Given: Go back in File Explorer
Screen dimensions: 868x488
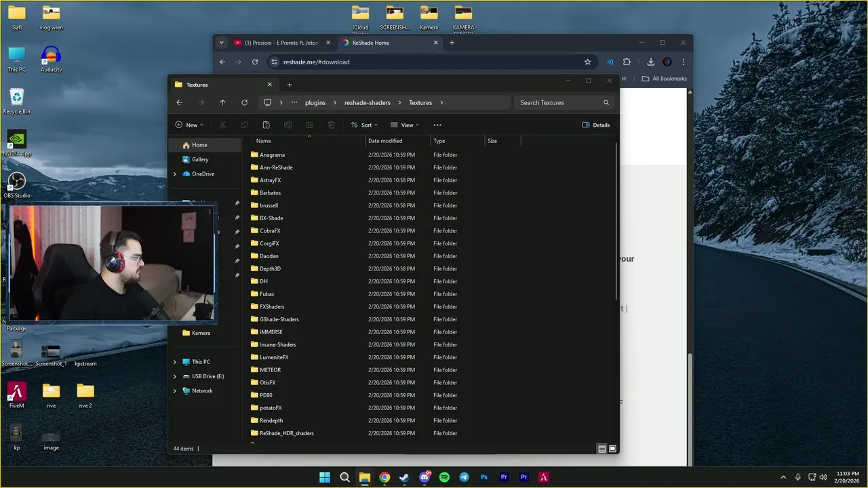Looking at the screenshot, I should click(179, 102).
